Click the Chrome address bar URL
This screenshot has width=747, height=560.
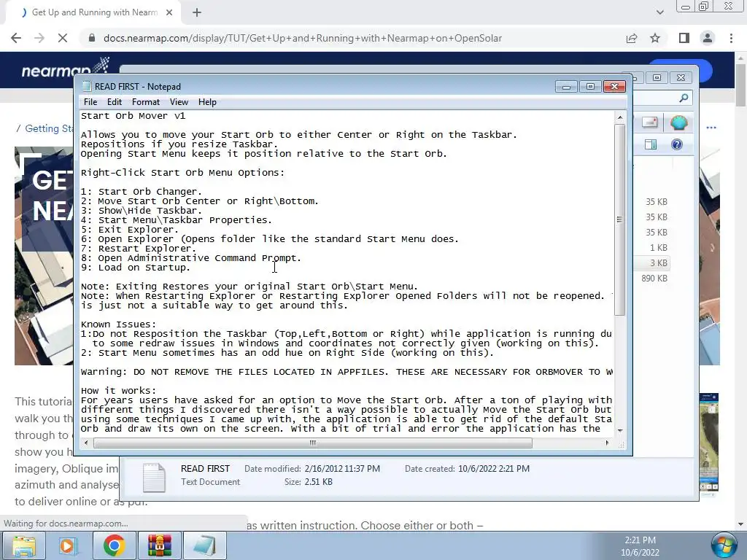click(303, 38)
